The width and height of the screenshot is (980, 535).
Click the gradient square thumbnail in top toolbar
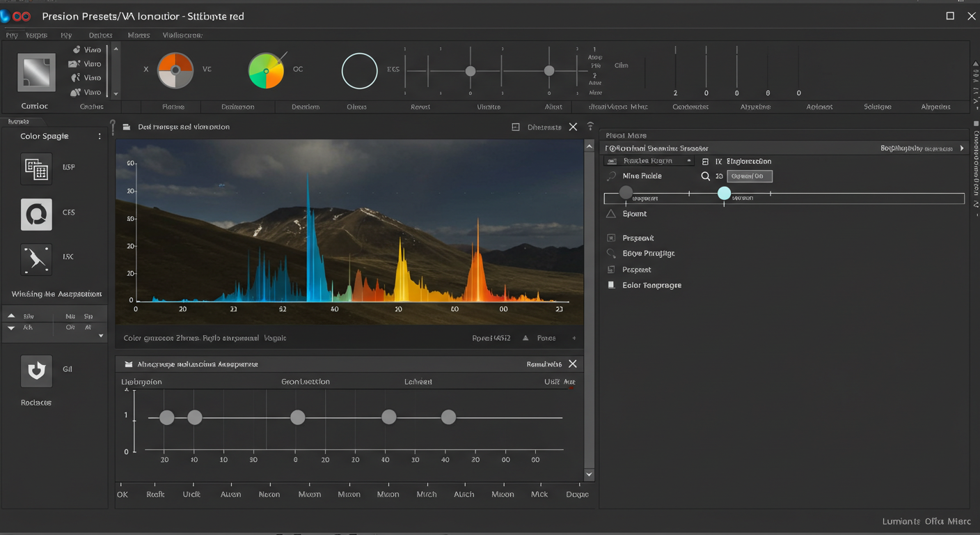pyautogui.click(x=36, y=72)
